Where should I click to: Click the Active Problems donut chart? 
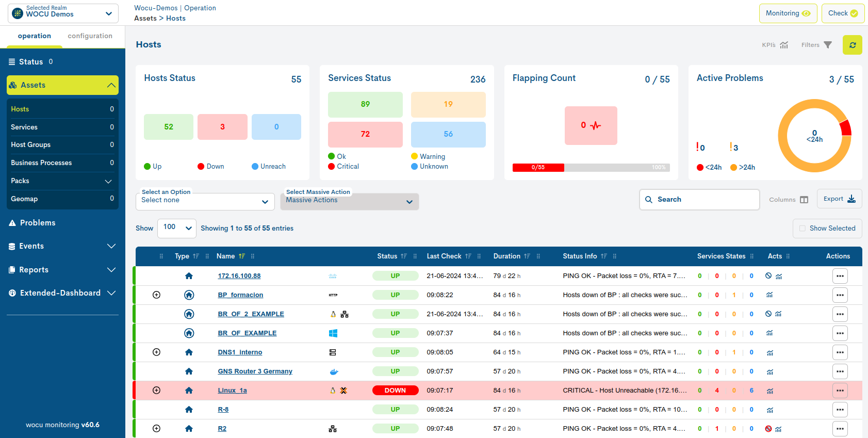tap(814, 136)
